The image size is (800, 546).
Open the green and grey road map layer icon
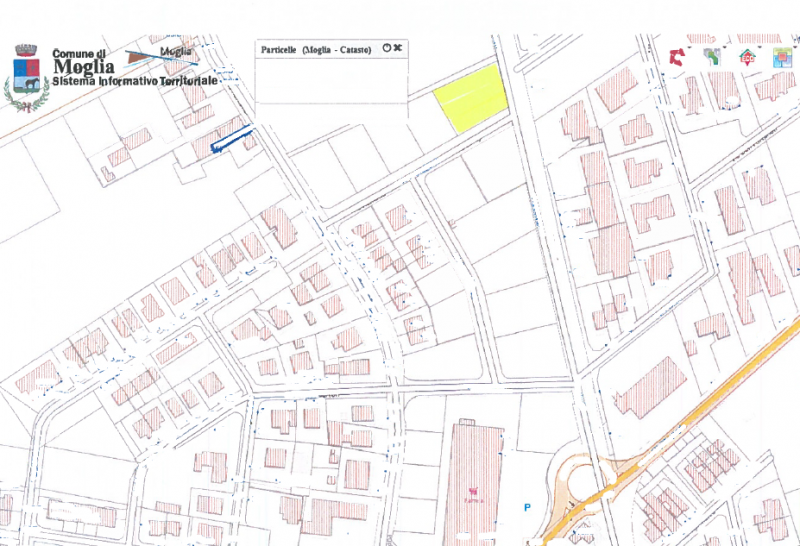click(x=711, y=57)
